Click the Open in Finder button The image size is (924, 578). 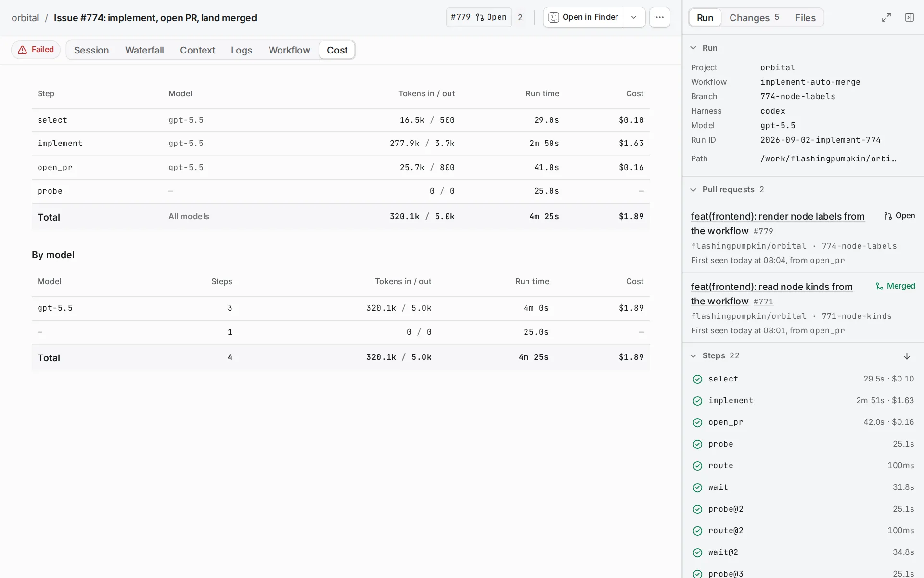pyautogui.click(x=583, y=17)
